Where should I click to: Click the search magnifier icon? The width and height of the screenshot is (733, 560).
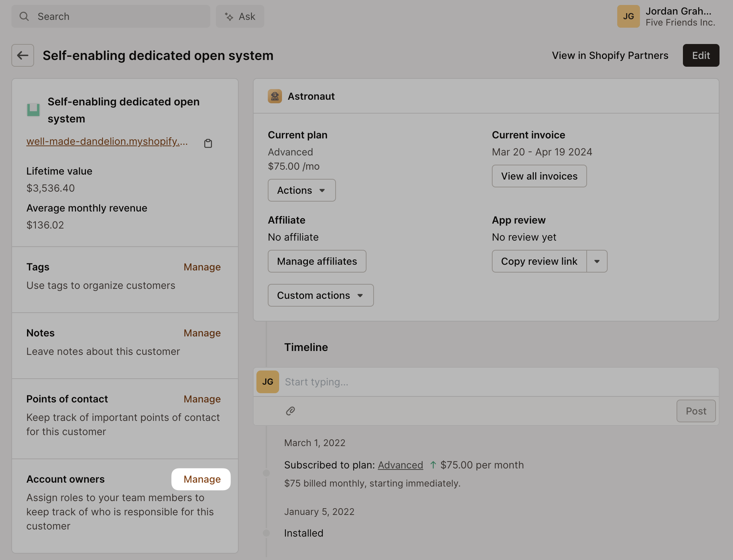coord(24,16)
